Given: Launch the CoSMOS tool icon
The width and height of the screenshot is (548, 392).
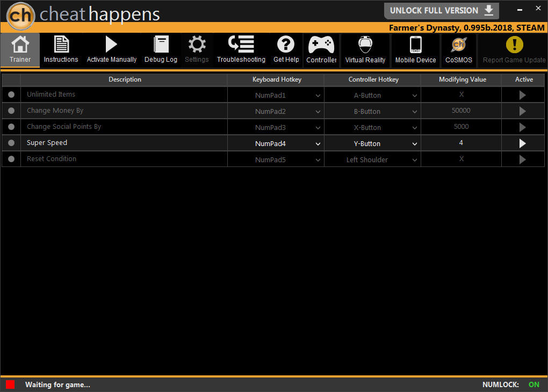Looking at the screenshot, I should click(x=458, y=45).
